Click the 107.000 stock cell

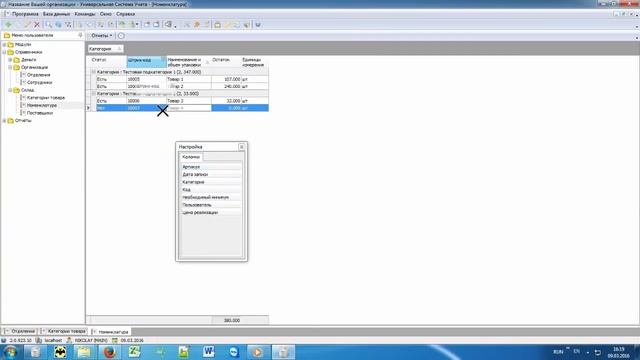pyautogui.click(x=226, y=79)
